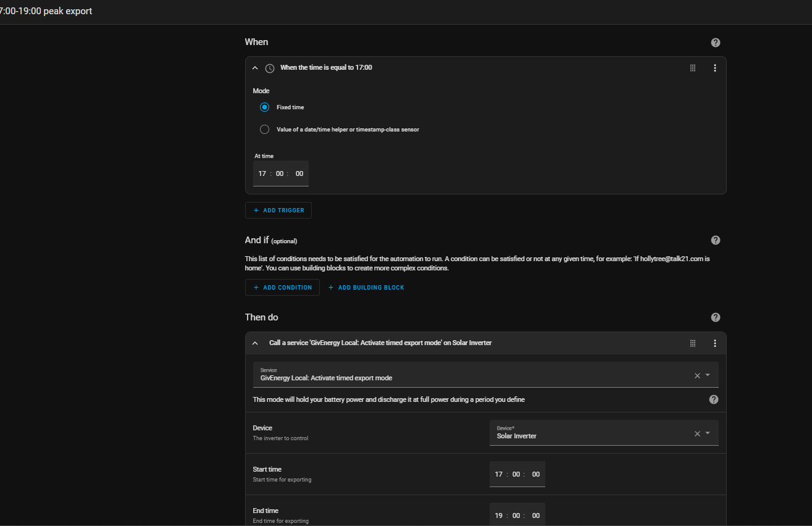Open help for the Then do section
This screenshot has width=812, height=526.
pyautogui.click(x=715, y=317)
